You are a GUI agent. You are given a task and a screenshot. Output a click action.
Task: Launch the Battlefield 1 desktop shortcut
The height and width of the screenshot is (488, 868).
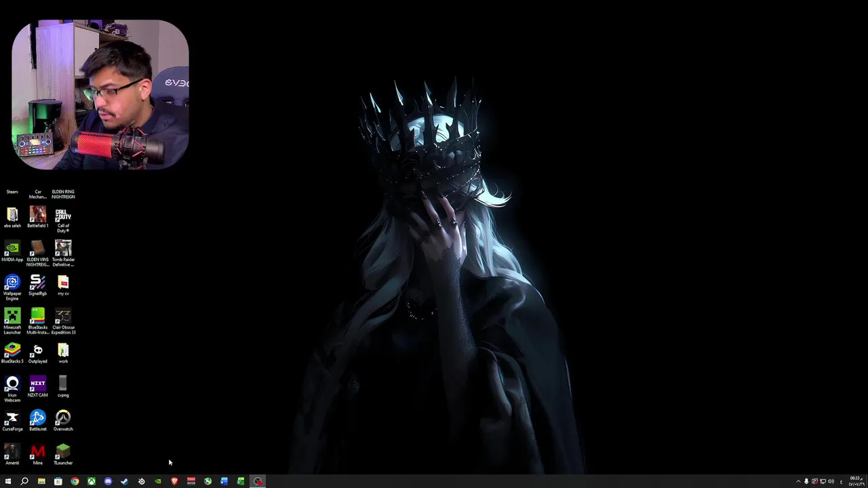[38, 218]
